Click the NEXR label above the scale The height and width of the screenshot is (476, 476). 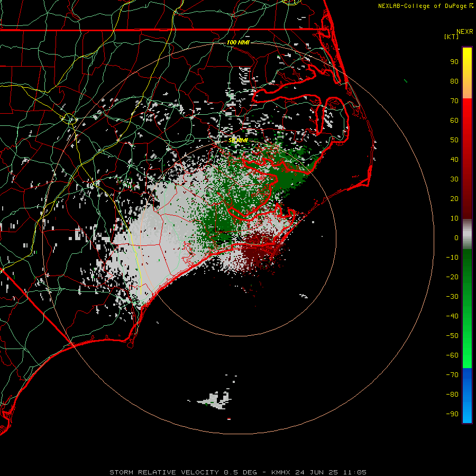click(x=465, y=32)
